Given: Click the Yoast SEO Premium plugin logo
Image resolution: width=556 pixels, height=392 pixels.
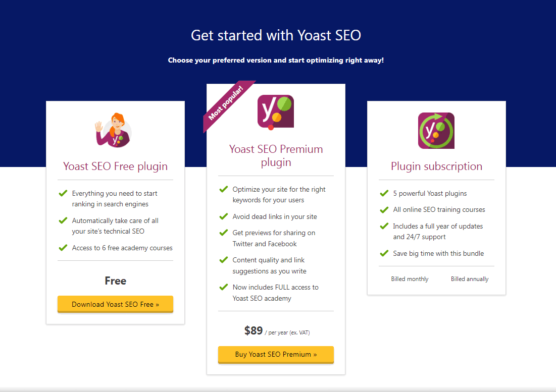Looking at the screenshot, I should tap(276, 111).
